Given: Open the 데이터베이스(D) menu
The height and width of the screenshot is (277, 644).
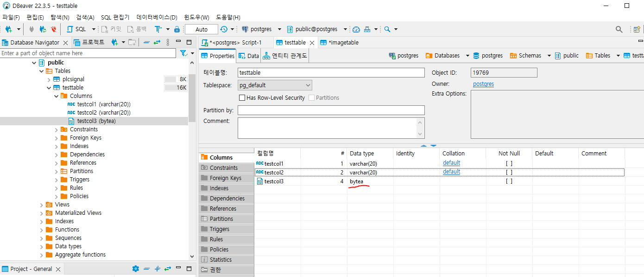Looking at the screenshot, I should (157, 17).
